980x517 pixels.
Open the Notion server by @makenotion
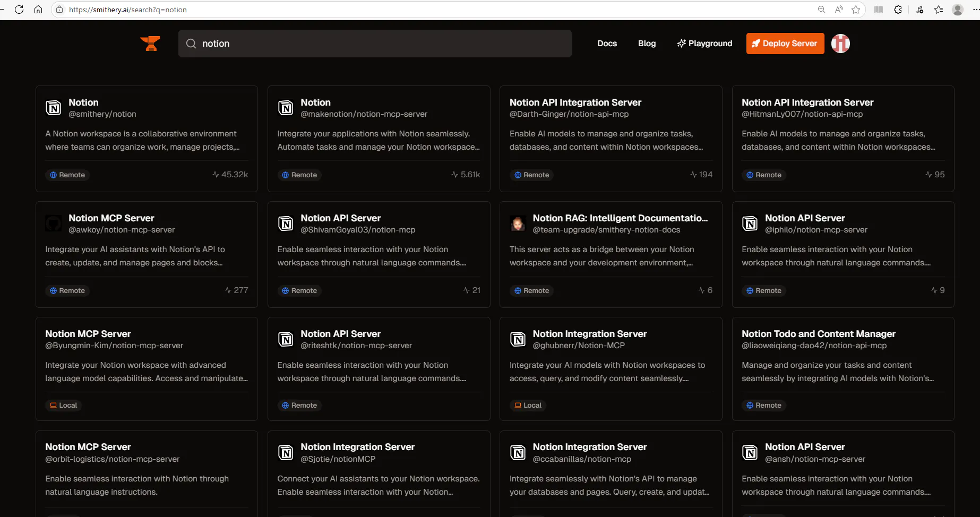click(379, 139)
